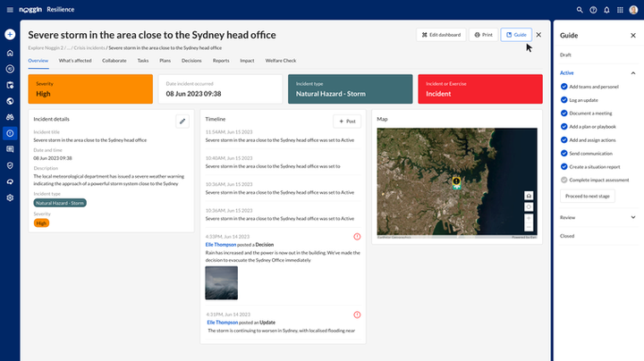
Task: Collapse the Active stage chevron
Action: coord(633,73)
